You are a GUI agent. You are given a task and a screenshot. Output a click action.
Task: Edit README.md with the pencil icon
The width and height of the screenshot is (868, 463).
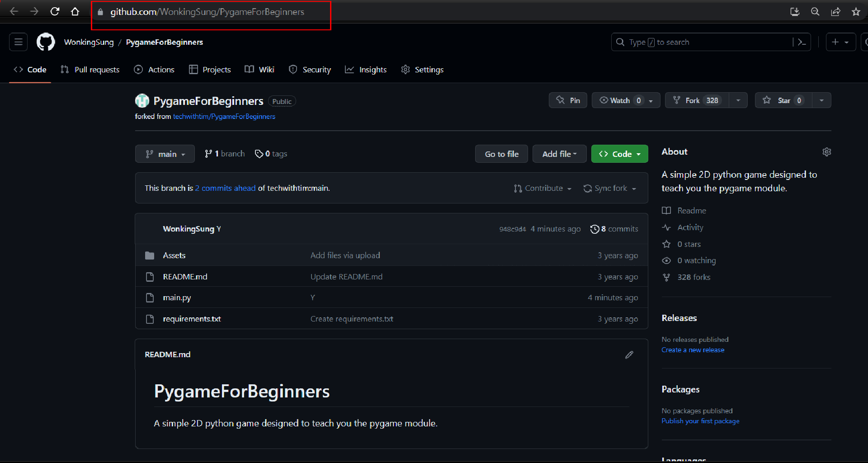pos(629,355)
